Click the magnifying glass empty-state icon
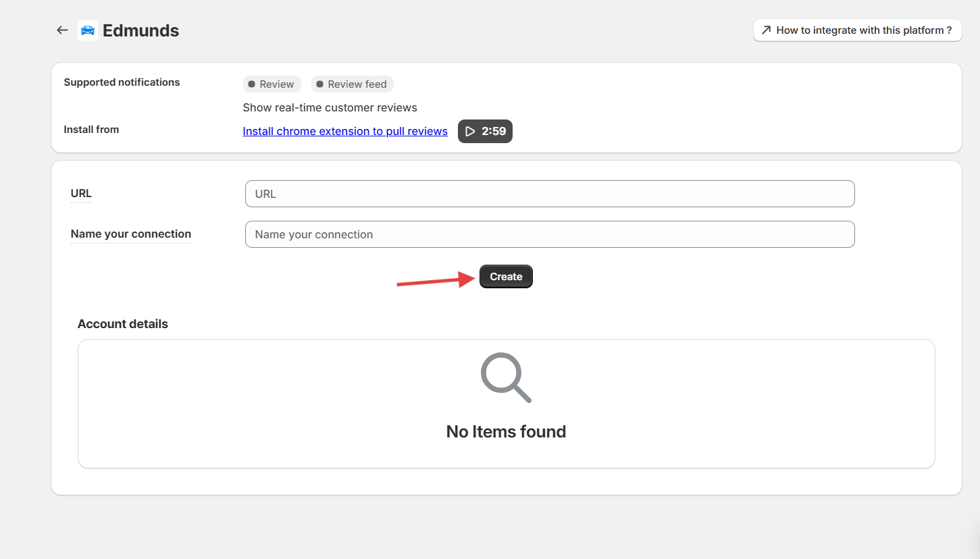The width and height of the screenshot is (980, 559). 506,377
